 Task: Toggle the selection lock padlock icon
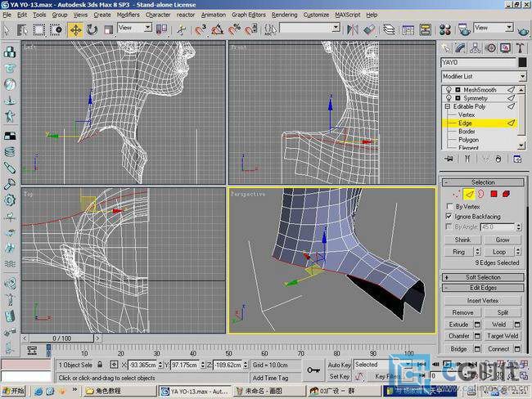click(100, 365)
